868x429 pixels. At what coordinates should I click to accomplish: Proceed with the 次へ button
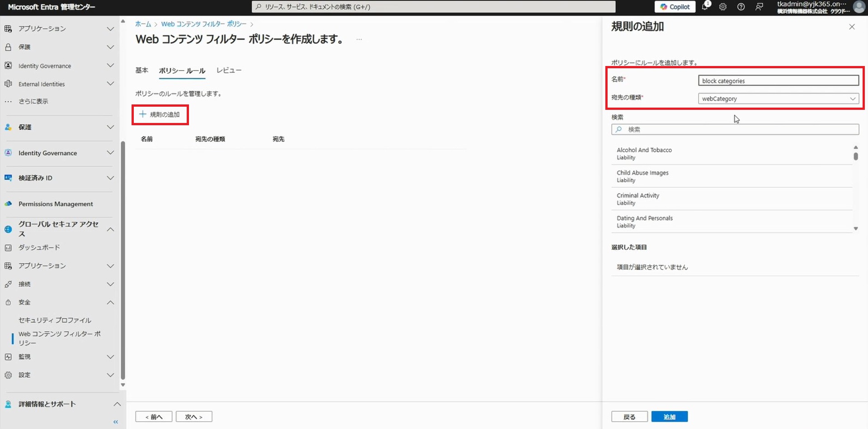tap(194, 417)
